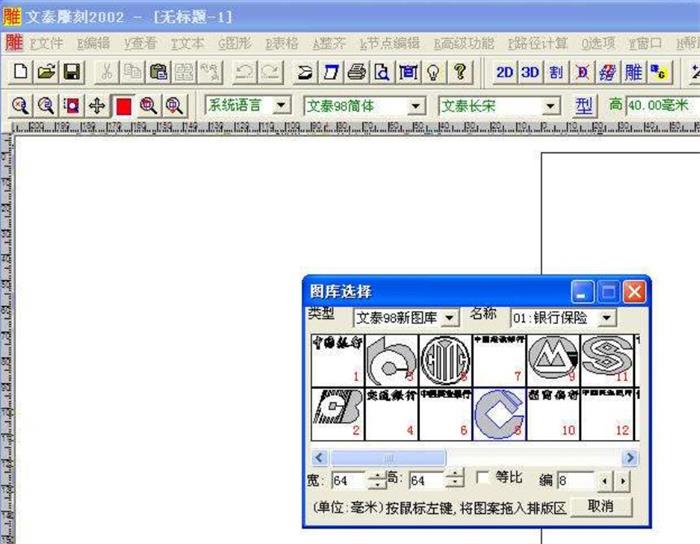
Task: Click the 高 height field in gallery dialog
Action: click(427, 480)
